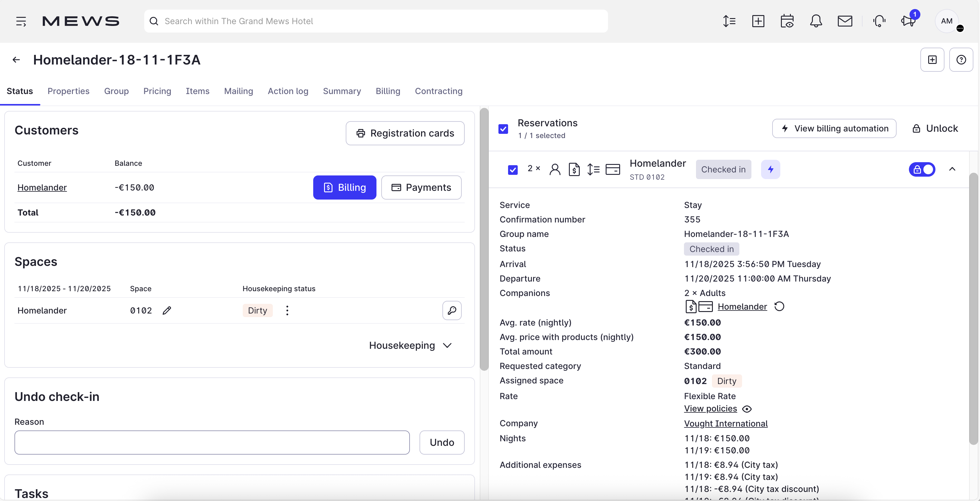This screenshot has width=980, height=501.
Task: Edit space 0102 with pencil icon
Action: pyautogui.click(x=167, y=311)
